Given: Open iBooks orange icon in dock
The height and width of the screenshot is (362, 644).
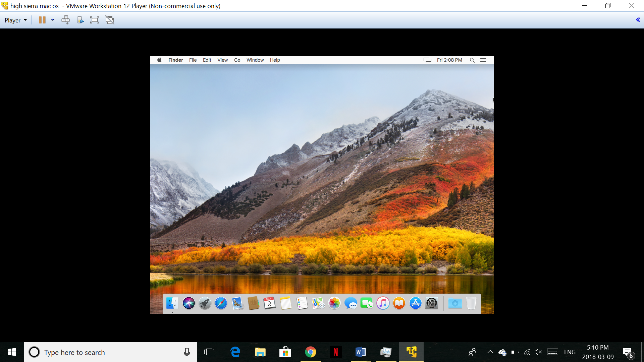Looking at the screenshot, I should tap(399, 303).
